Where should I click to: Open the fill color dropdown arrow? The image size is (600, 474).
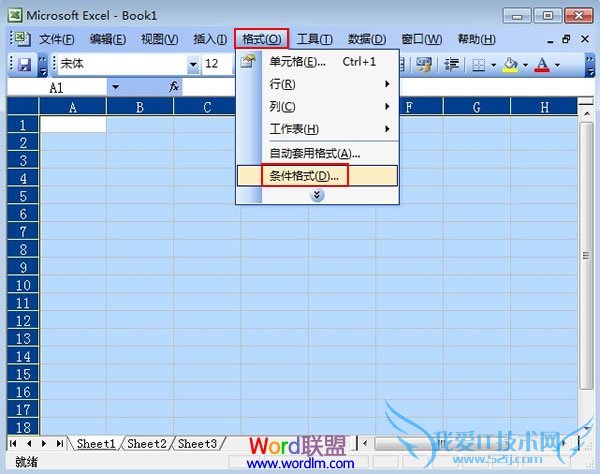point(525,65)
